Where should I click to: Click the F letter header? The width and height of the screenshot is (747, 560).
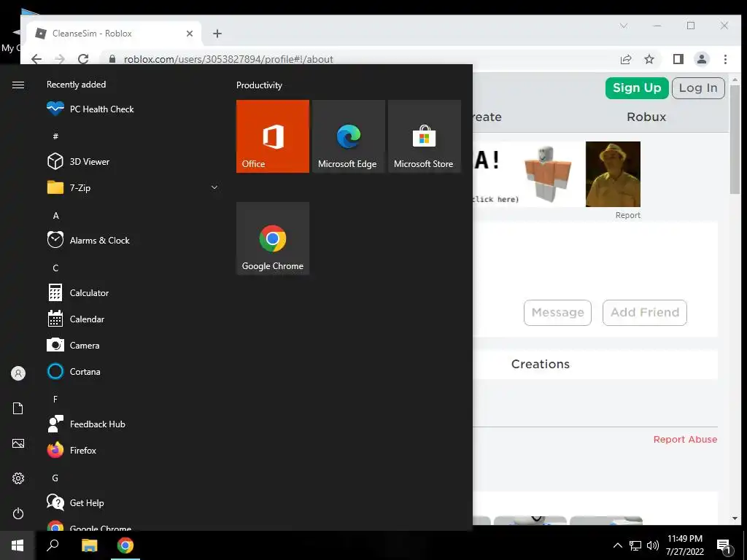(55, 399)
